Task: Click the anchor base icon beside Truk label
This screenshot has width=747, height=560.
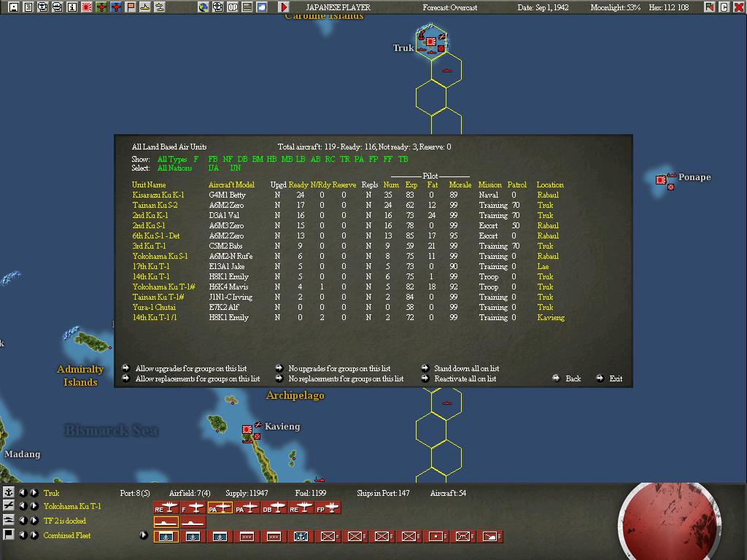Action: 8,492
